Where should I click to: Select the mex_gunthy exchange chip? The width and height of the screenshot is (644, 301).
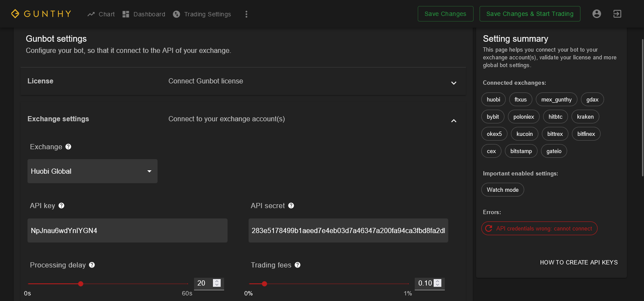556,99
